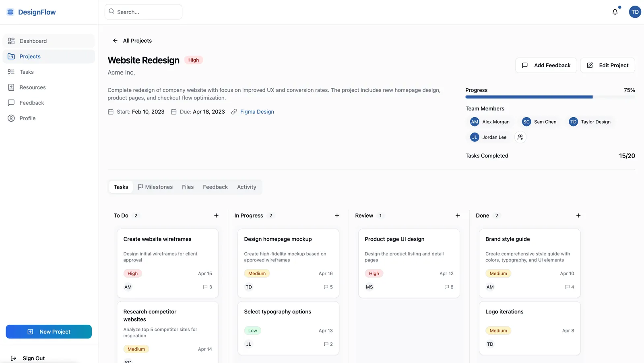
Task: Switch to the Feedback tab
Action: point(215,187)
